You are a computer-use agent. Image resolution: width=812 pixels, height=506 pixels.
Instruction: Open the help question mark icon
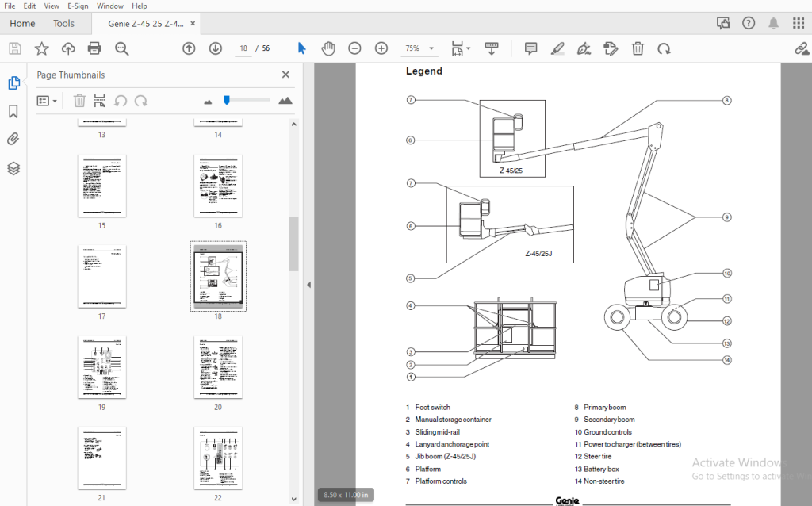click(749, 23)
